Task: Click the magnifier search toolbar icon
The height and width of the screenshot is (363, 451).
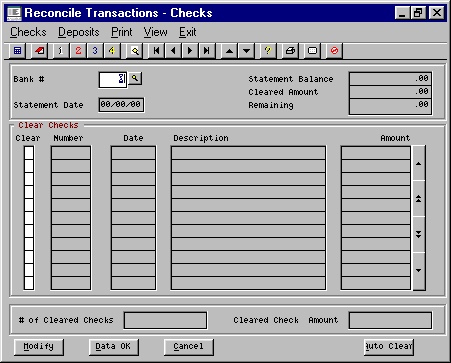Action: tap(135, 51)
